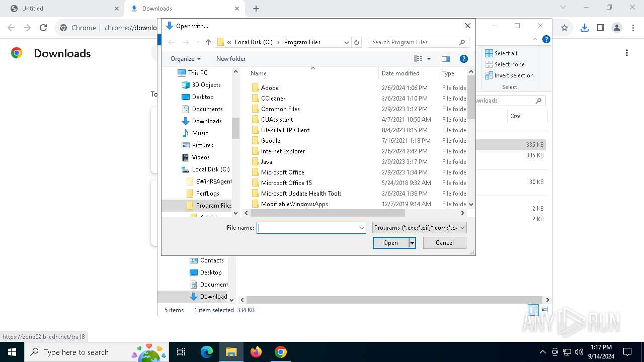This screenshot has height=362, width=644.
Task: Open the view options dropdown arrow
Action: (x=429, y=59)
